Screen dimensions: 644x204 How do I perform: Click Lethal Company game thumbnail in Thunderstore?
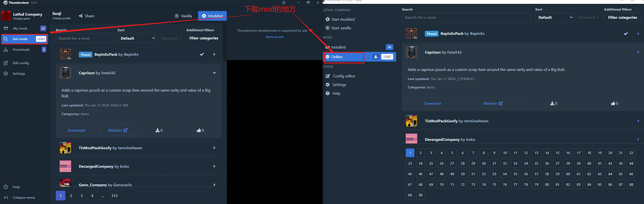coord(6,16)
